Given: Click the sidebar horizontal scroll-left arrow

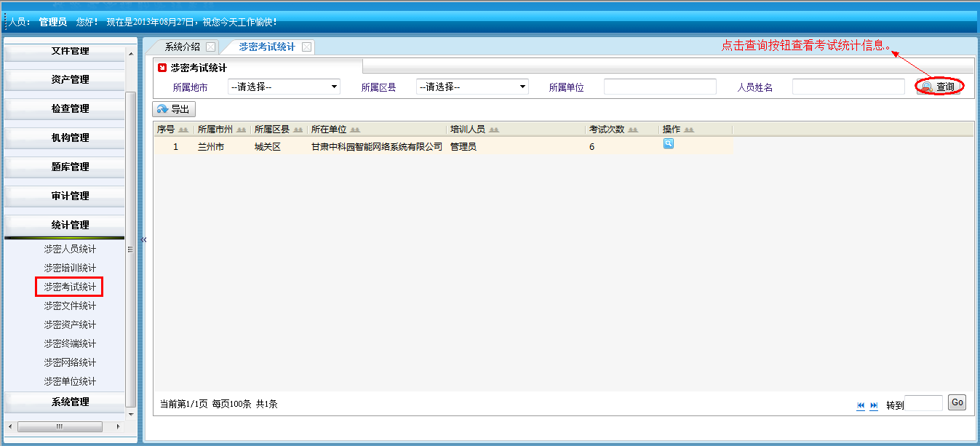Looking at the screenshot, I should click(9, 426).
